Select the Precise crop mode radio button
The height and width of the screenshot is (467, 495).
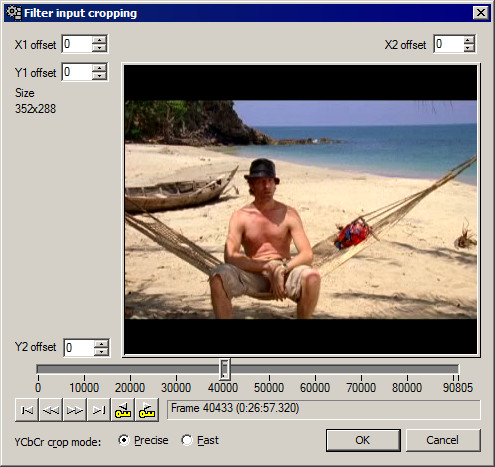[x=124, y=440]
